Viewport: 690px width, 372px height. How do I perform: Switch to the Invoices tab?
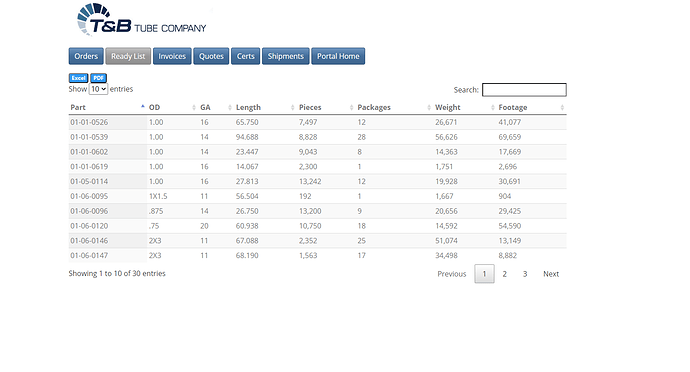[172, 56]
